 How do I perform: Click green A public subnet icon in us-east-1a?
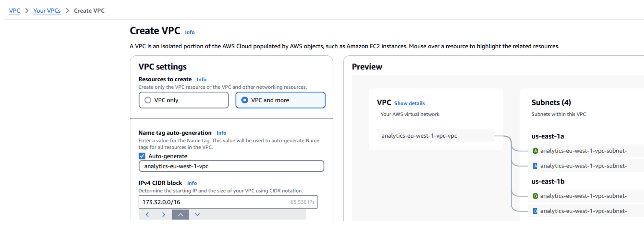click(x=535, y=151)
